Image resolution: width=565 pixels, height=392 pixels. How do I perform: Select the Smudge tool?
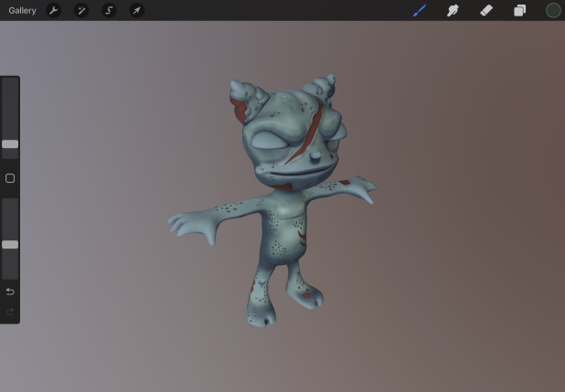[x=453, y=10]
